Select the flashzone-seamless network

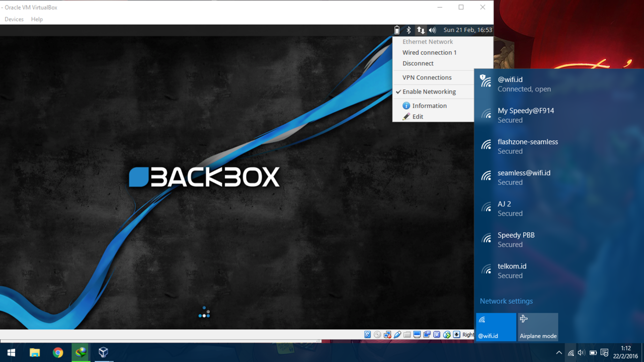559,146
